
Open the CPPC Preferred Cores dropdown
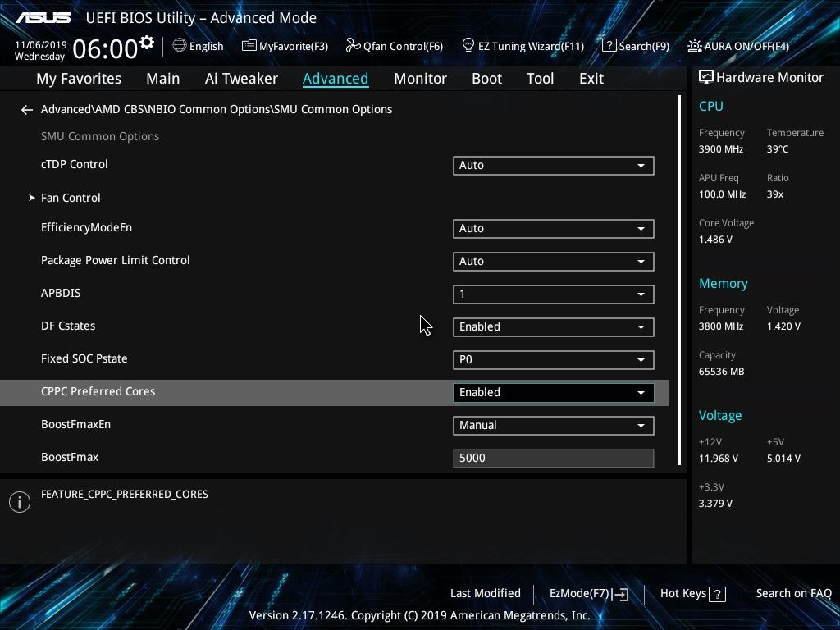click(554, 393)
